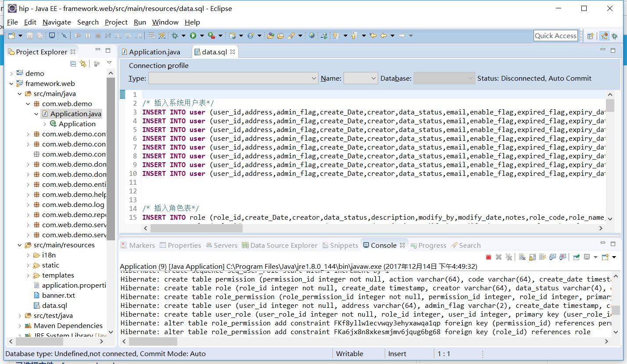Screen dimensions: 627x364
Task: Toggle Link with Editor in Project Explorer
Action: click(x=83, y=64)
